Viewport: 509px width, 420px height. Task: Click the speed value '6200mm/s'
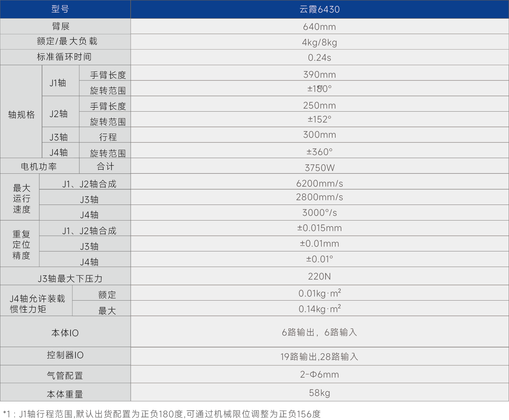tap(319, 184)
